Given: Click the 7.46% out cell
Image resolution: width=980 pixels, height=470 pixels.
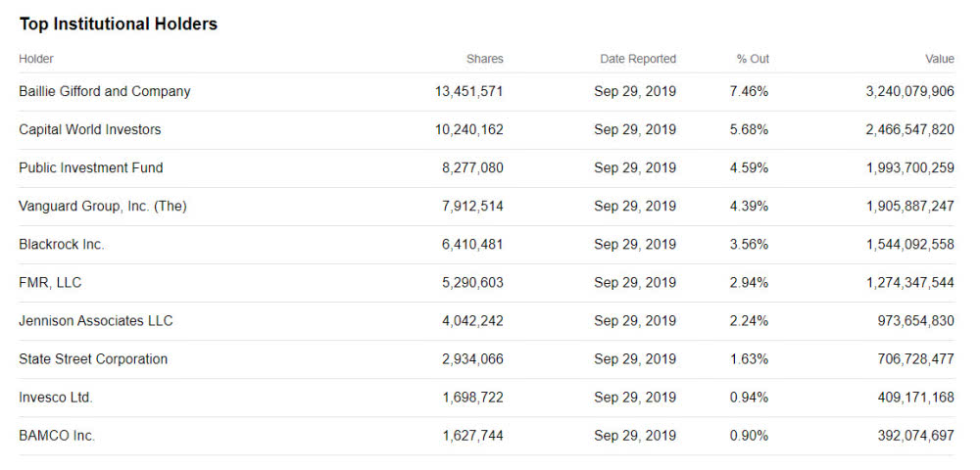Looking at the screenshot, I should click(x=749, y=91).
